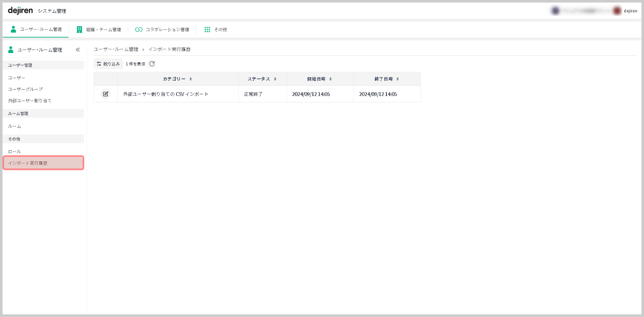Screen dimensions: 644x317
Task: Open ユーザーグループ in sidebar
Action: [25, 89]
